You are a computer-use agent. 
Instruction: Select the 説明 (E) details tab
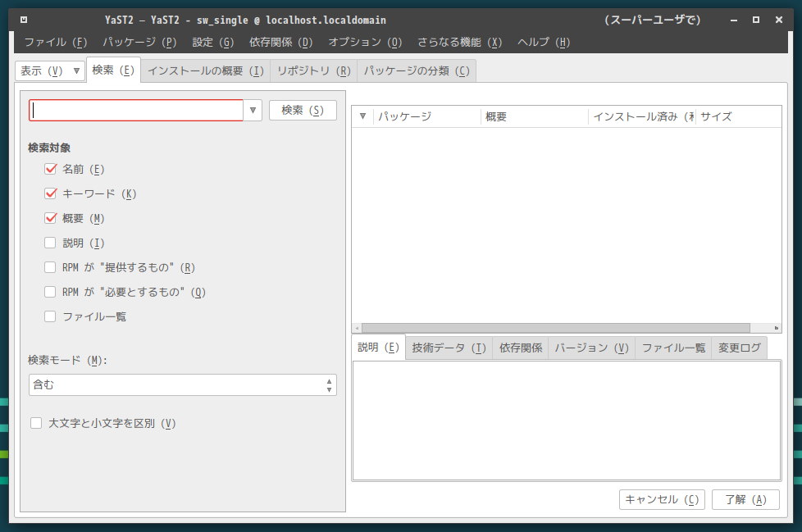378,348
